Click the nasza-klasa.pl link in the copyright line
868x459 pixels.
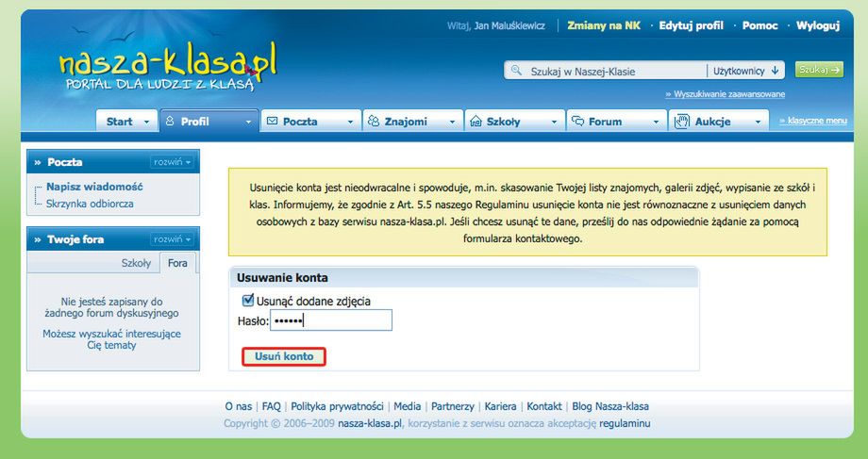[x=370, y=423]
